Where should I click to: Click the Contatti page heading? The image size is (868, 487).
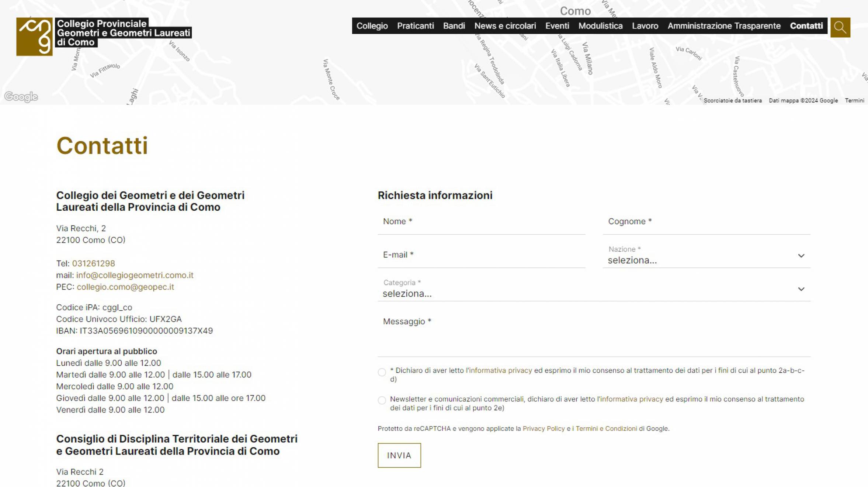coord(102,145)
